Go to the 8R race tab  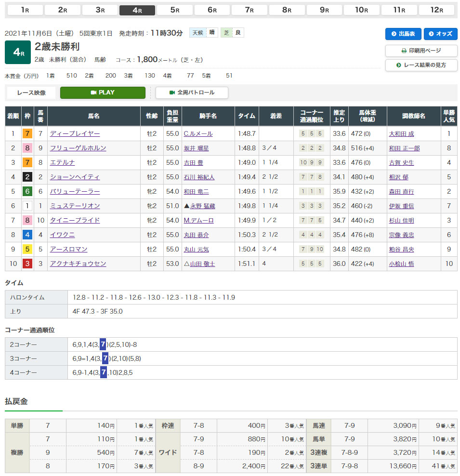(x=287, y=10)
